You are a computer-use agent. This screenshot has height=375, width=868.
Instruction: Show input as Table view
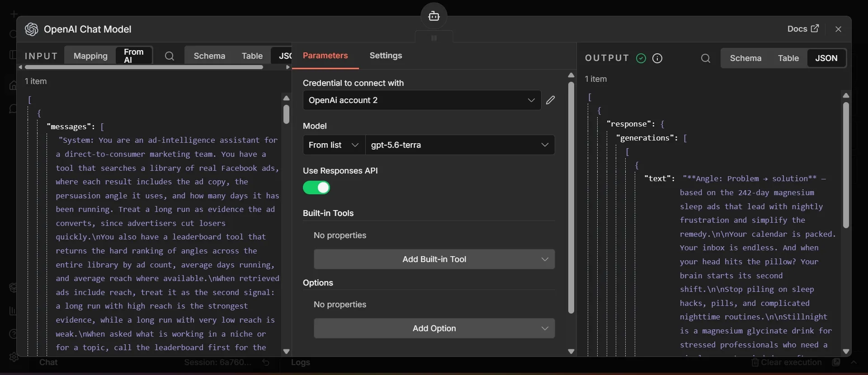point(252,56)
